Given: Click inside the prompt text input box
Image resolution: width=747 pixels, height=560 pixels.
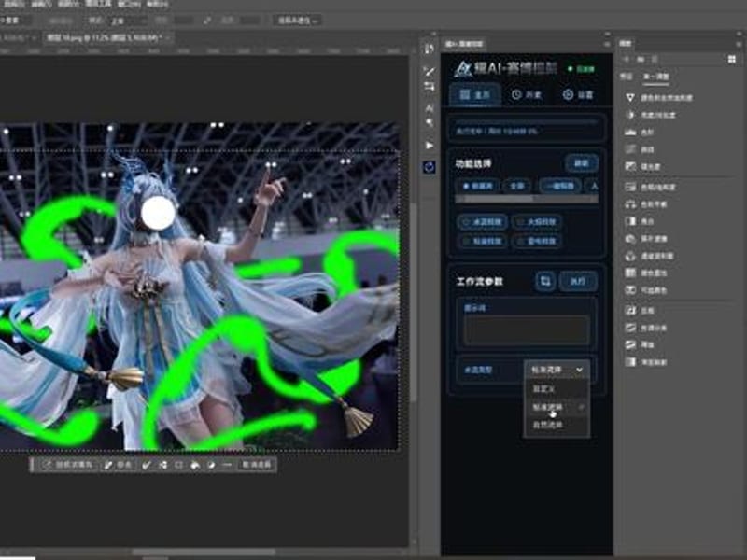Looking at the screenshot, I should [527, 329].
